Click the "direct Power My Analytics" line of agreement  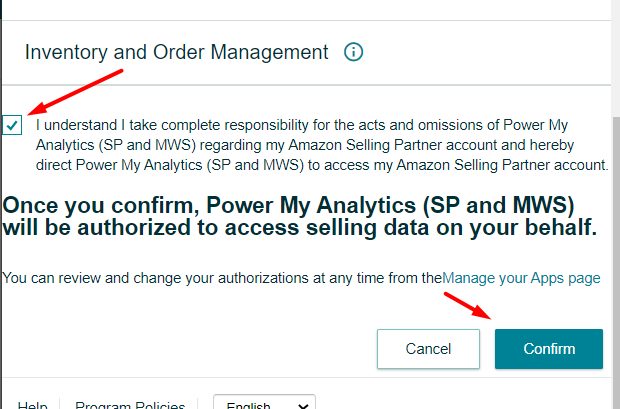pyautogui.click(x=322, y=165)
